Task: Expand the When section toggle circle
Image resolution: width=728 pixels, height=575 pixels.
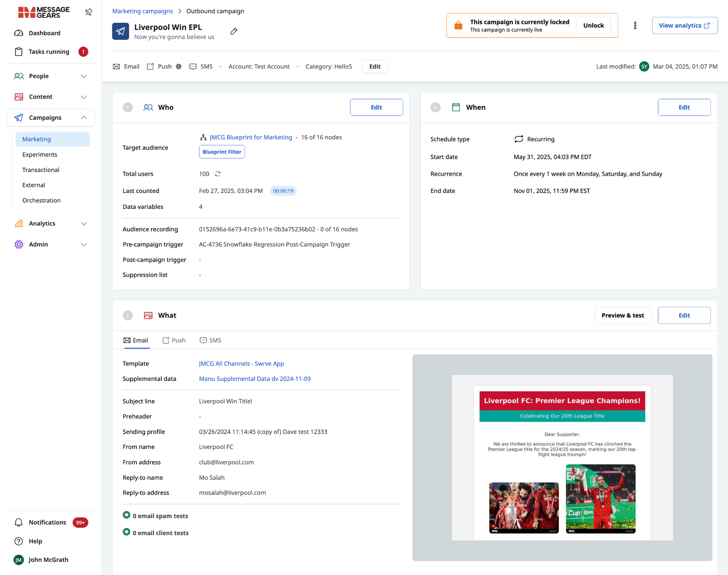Action: pos(436,107)
